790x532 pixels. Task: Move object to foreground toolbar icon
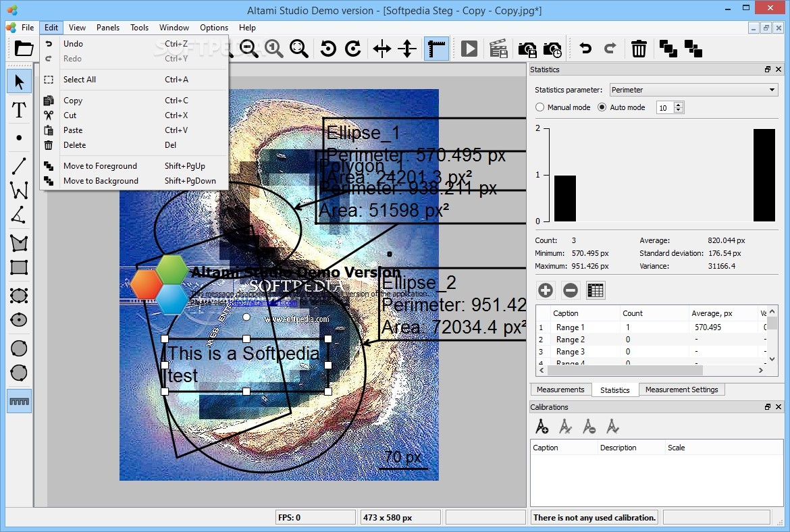click(x=668, y=49)
